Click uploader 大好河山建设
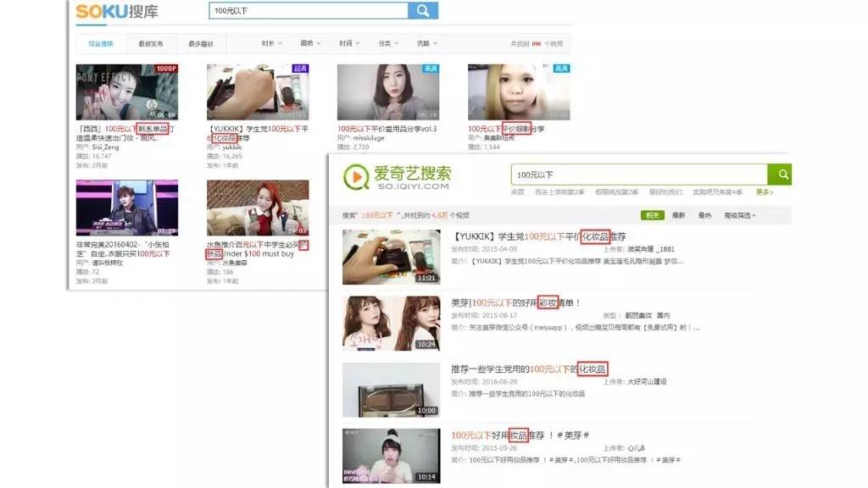 pos(647,382)
